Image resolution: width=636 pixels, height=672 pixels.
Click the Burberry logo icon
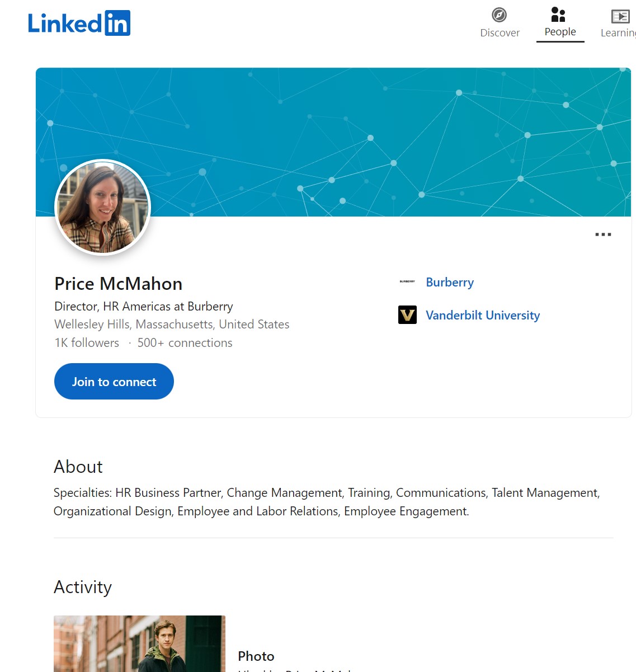coord(407,282)
